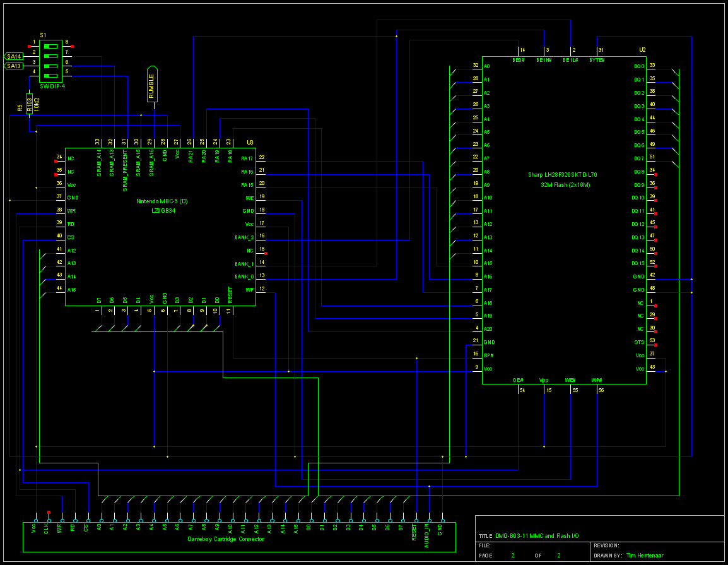This screenshot has height=565, width=728.
Task: Click the U2 reference designator
Action: click(642, 50)
